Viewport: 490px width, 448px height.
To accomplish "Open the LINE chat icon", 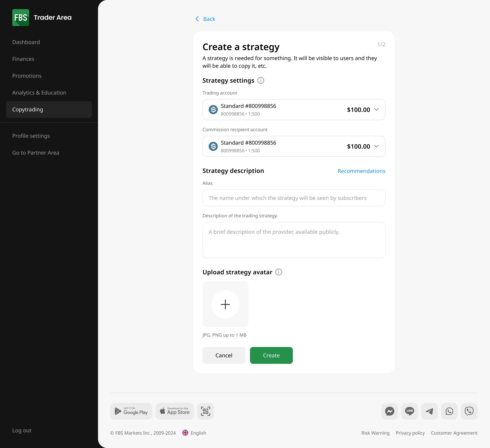I will coord(409,411).
